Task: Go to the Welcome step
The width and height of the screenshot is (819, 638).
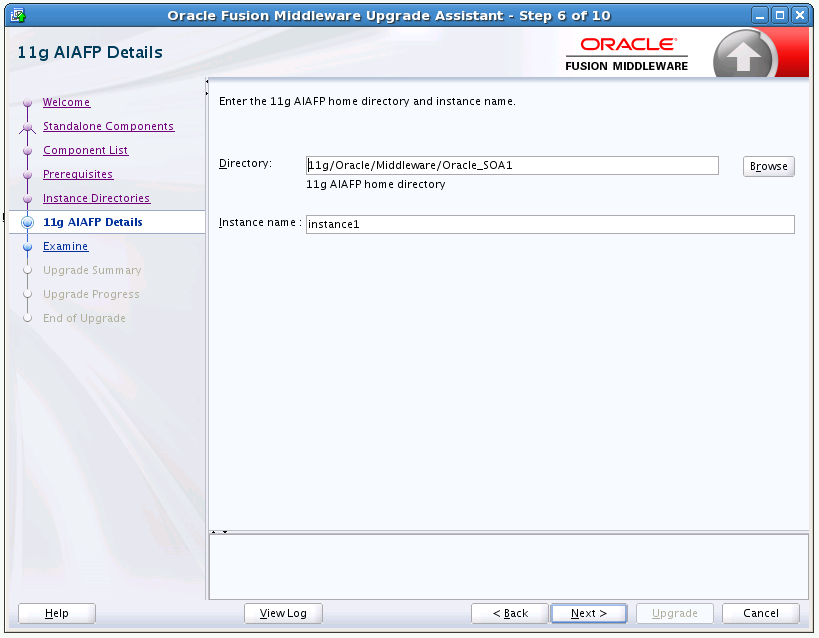Action: 66,102
